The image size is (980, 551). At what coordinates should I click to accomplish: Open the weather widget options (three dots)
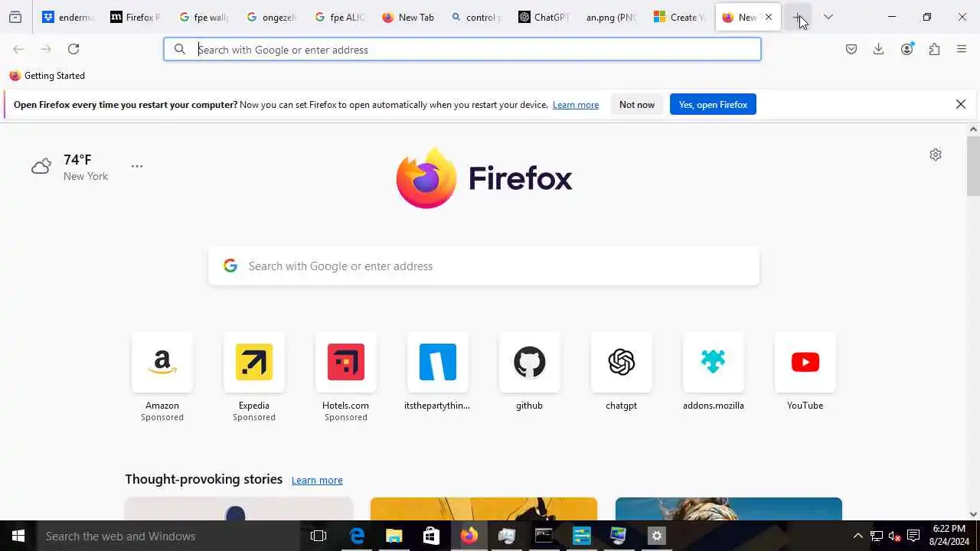(137, 166)
